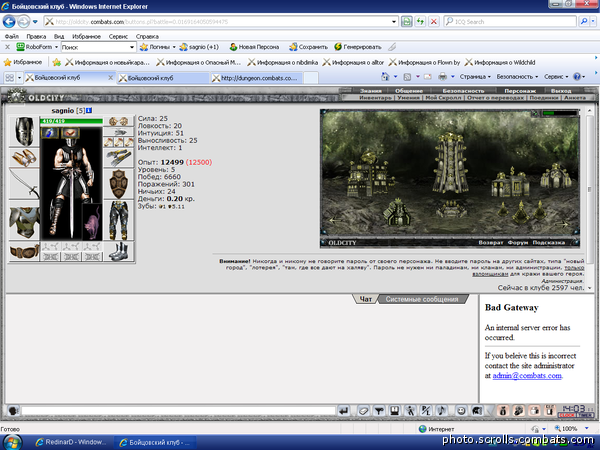Open the smiley emoticons icon
The height and width of the screenshot is (450, 600).
[x=461, y=411]
